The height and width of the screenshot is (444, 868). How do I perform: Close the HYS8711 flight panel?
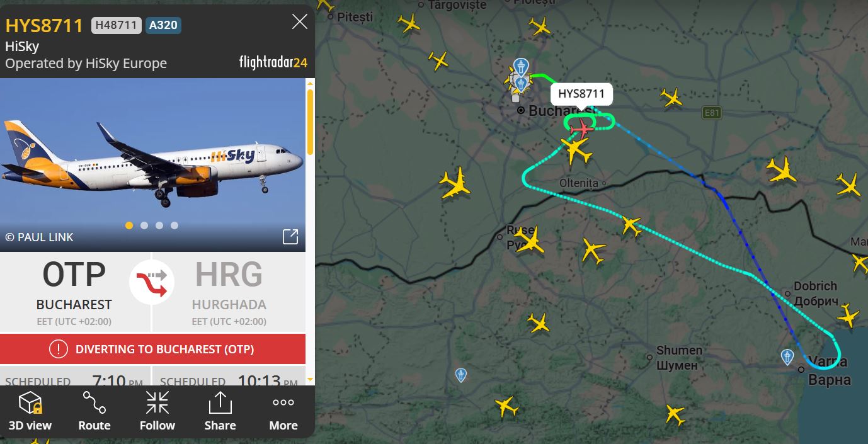coord(300,22)
